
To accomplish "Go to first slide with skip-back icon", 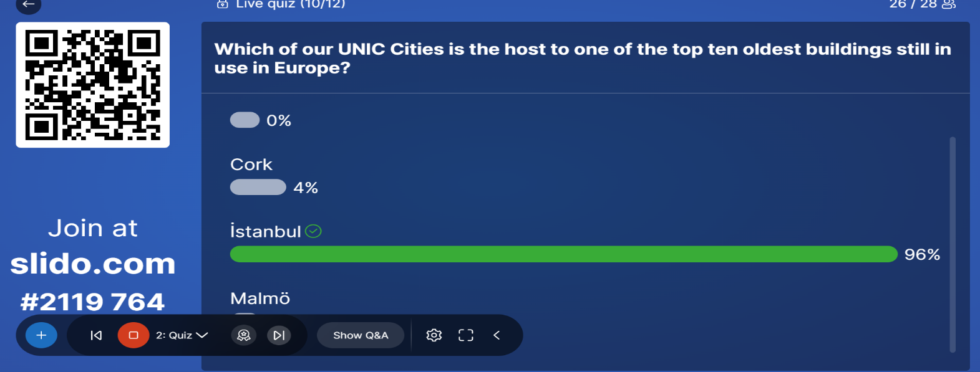I will point(96,335).
